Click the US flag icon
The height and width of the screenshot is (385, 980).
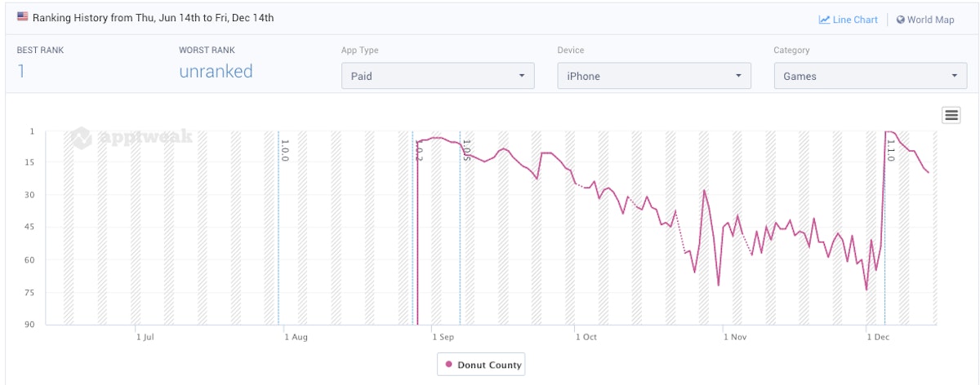22,17
